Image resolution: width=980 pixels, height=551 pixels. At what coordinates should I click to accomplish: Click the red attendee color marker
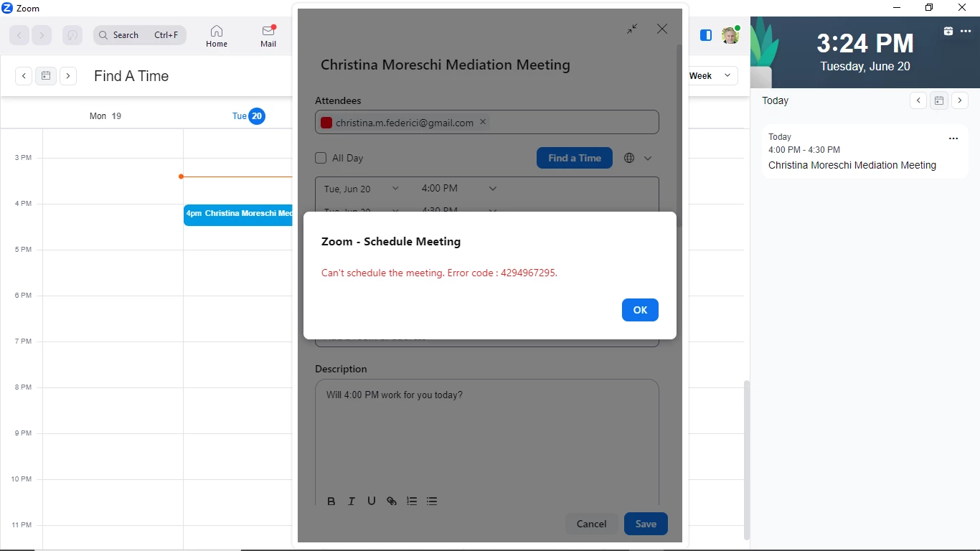(326, 123)
